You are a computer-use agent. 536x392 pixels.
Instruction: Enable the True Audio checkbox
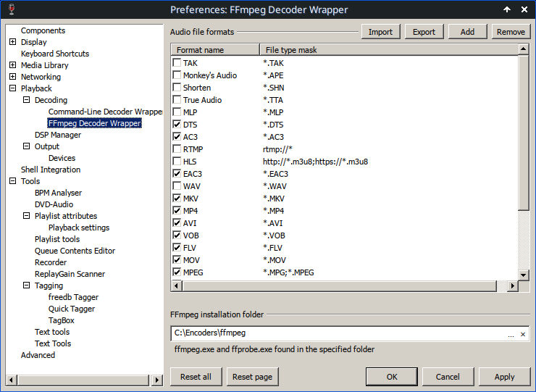pyautogui.click(x=177, y=99)
